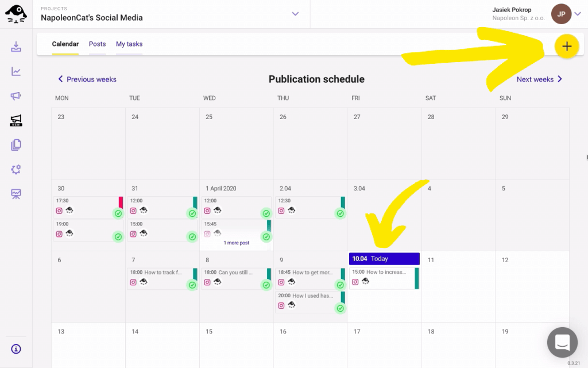The image size is (588, 368).
Task: Click the day number "28"
Action: (431, 117)
